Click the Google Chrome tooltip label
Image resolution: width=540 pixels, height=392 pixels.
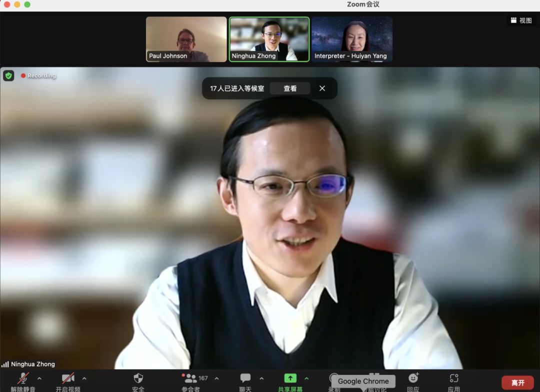click(363, 381)
